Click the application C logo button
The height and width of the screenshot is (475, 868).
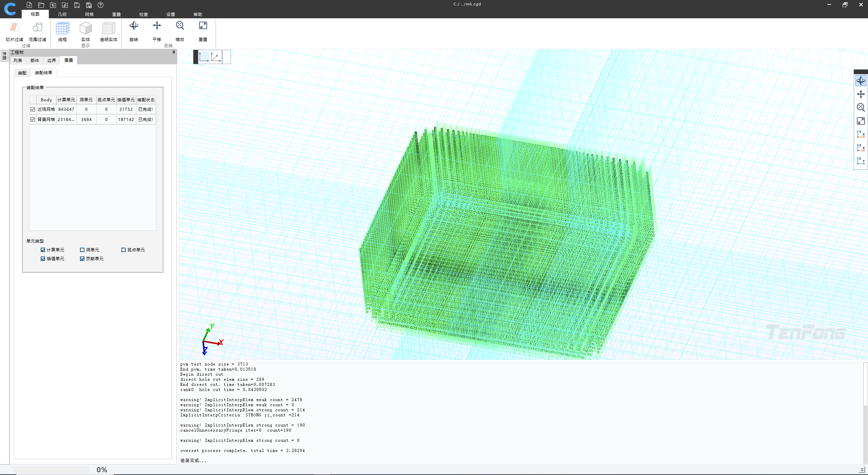(x=10, y=9)
